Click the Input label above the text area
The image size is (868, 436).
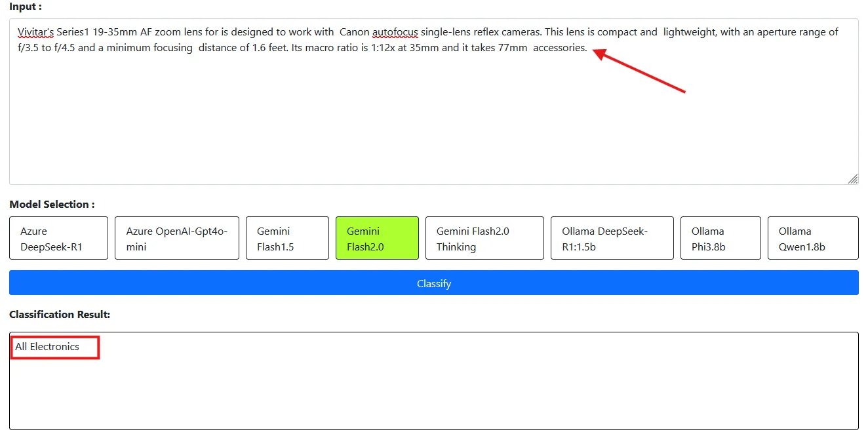tap(20, 7)
